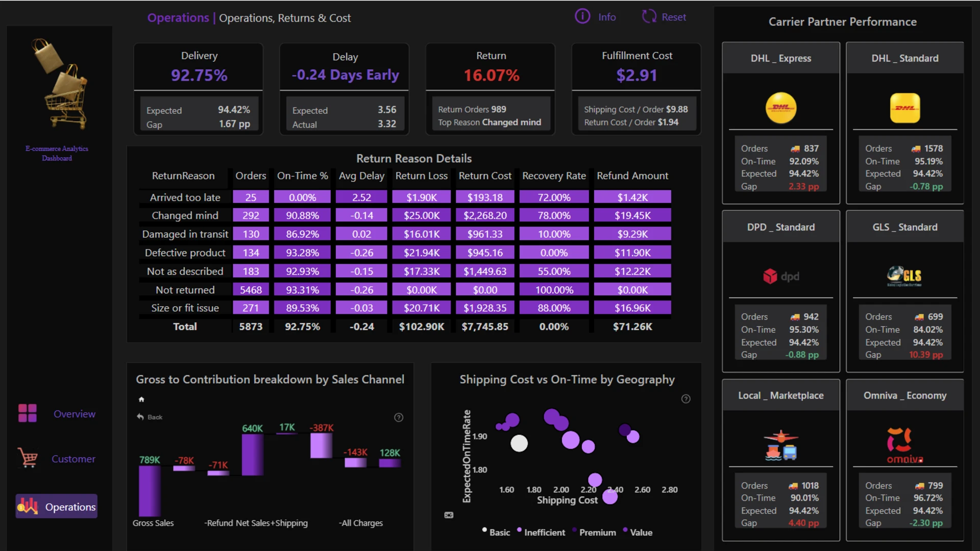Click the Changed mind row label

click(185, 215)
